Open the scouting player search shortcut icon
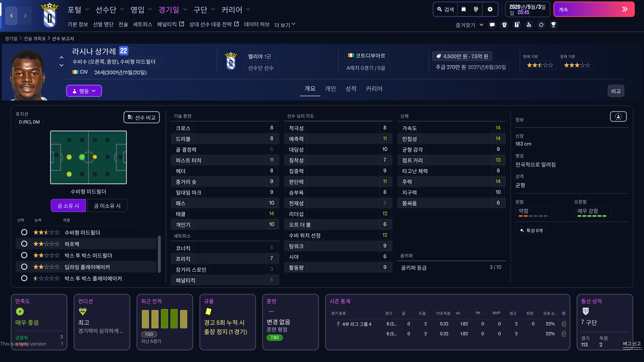This screenshot has height=362, width=644. [529, 25]
